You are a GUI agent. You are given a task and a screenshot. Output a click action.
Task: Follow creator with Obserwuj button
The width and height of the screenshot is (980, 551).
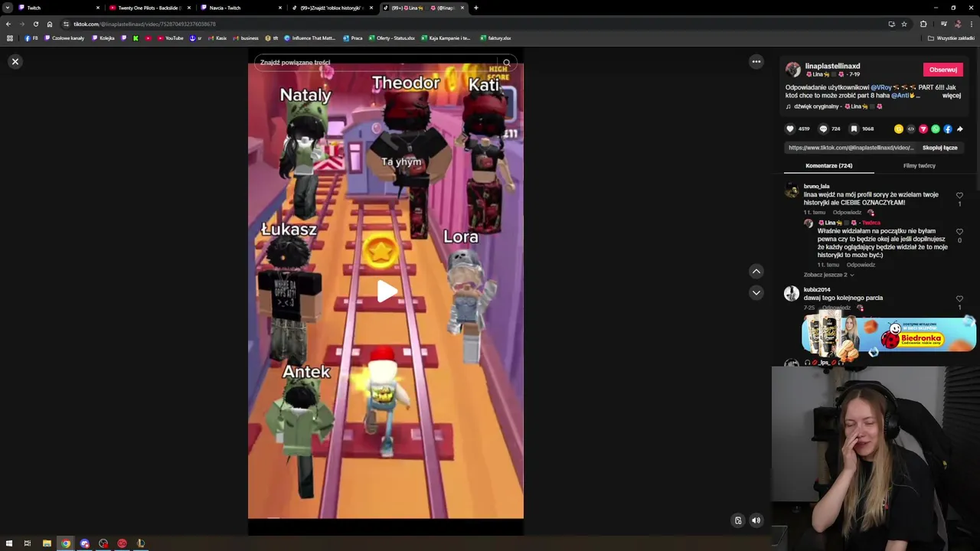[942, 70]
